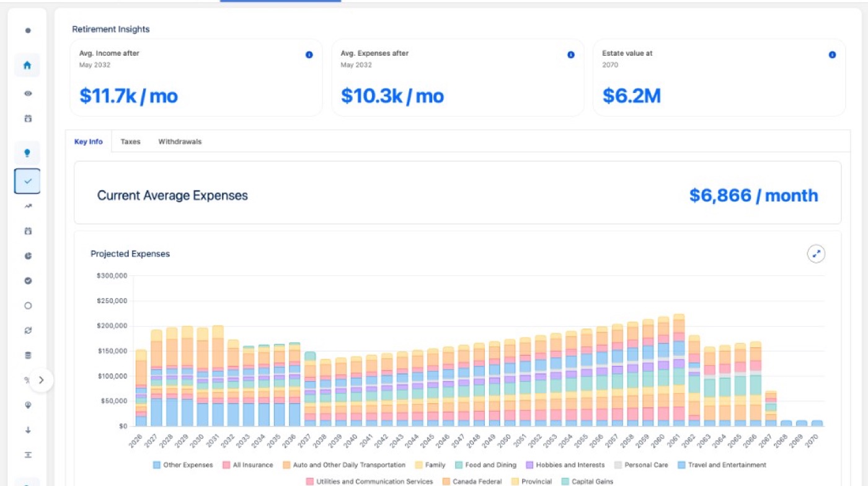The width and height of the screenshot is (868, 486).
Task: Click the $300,000 axis label
Action: (x=112, y=276)
